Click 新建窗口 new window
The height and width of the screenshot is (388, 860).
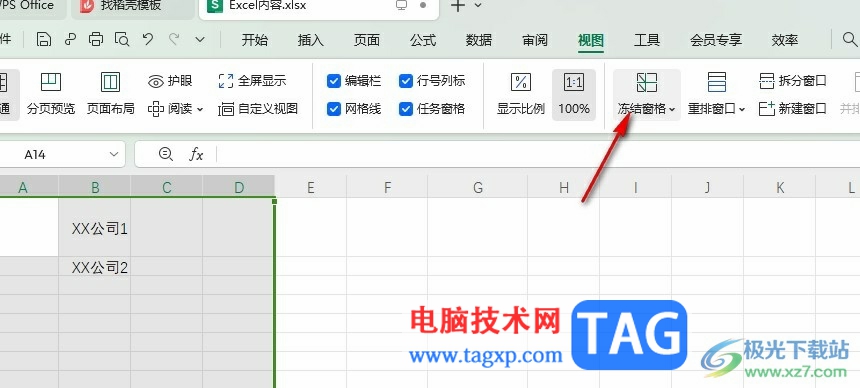point(793,109)
